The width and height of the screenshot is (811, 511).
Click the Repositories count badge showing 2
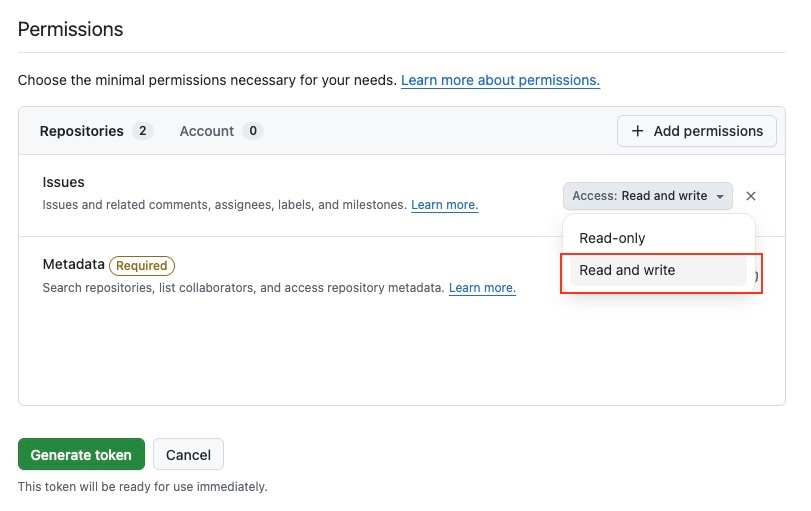coord(143,131)
